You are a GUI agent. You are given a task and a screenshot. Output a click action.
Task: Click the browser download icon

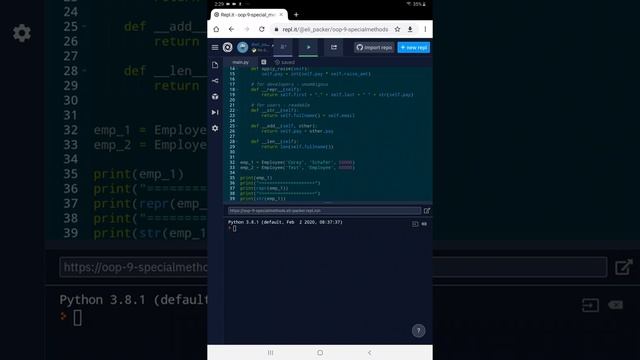coord(410,29)
